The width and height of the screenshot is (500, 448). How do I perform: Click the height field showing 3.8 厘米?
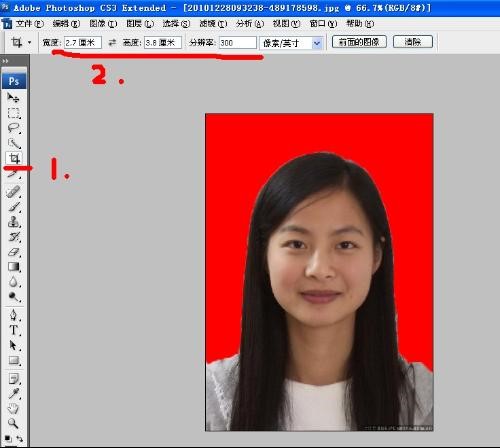(x=163, y=43)
